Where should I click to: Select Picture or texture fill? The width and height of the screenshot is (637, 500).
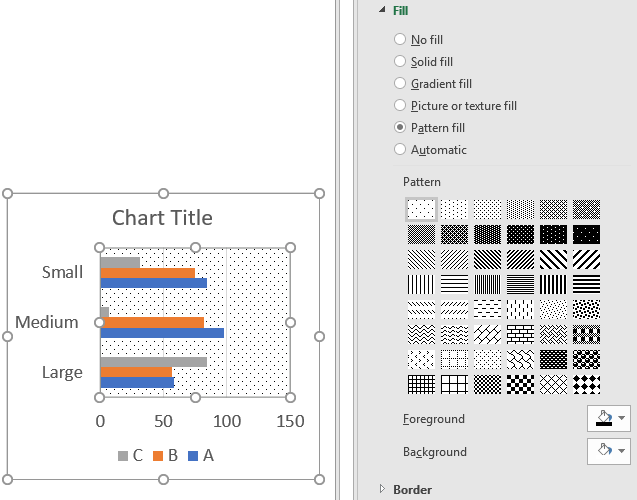point(400,105)
